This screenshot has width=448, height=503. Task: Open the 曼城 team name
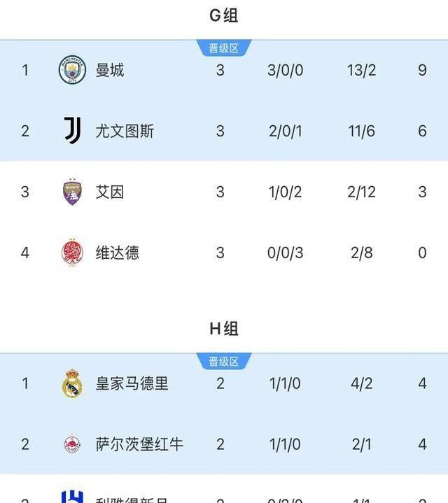pyautogui.click(x=110, y=70)
